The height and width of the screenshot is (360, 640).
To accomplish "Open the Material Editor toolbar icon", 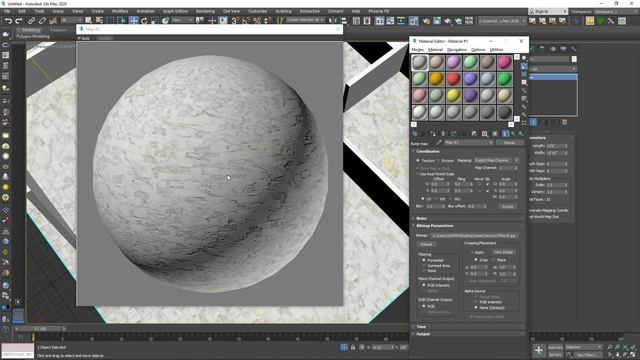I will (x=413, y=20).
